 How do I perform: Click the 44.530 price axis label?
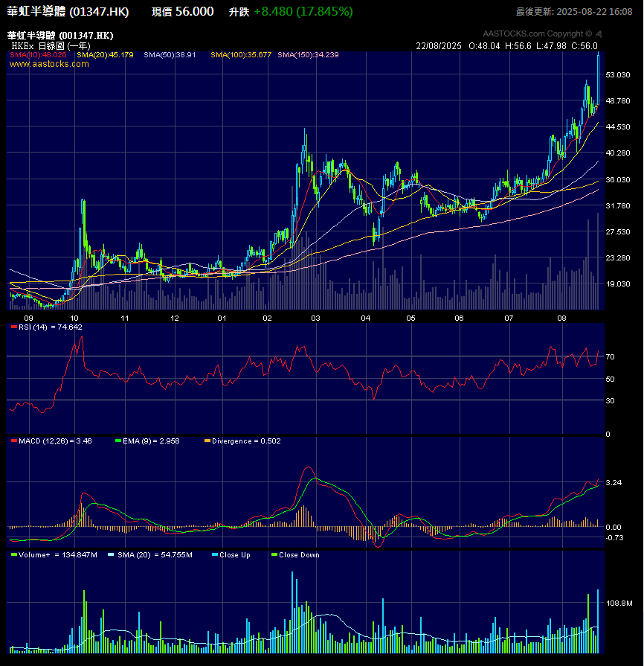(618, 127)
